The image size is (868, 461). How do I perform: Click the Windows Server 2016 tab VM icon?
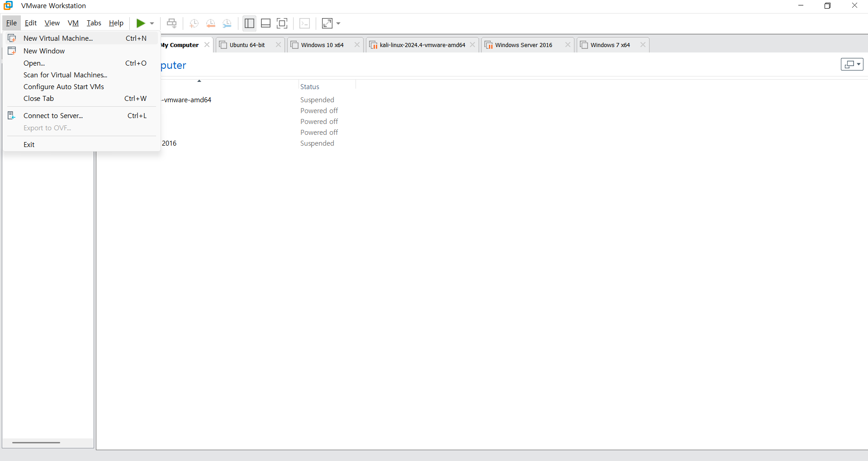[x=489, y=45]
